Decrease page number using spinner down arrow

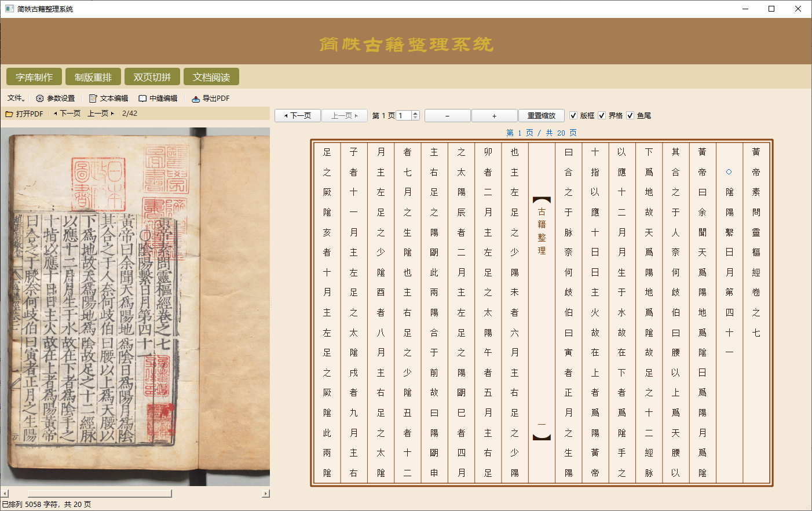pyautogui.click(x=415, y=118)
